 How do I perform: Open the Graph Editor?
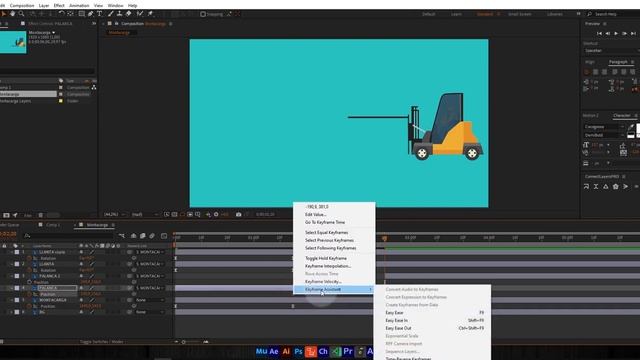(164, 236)
